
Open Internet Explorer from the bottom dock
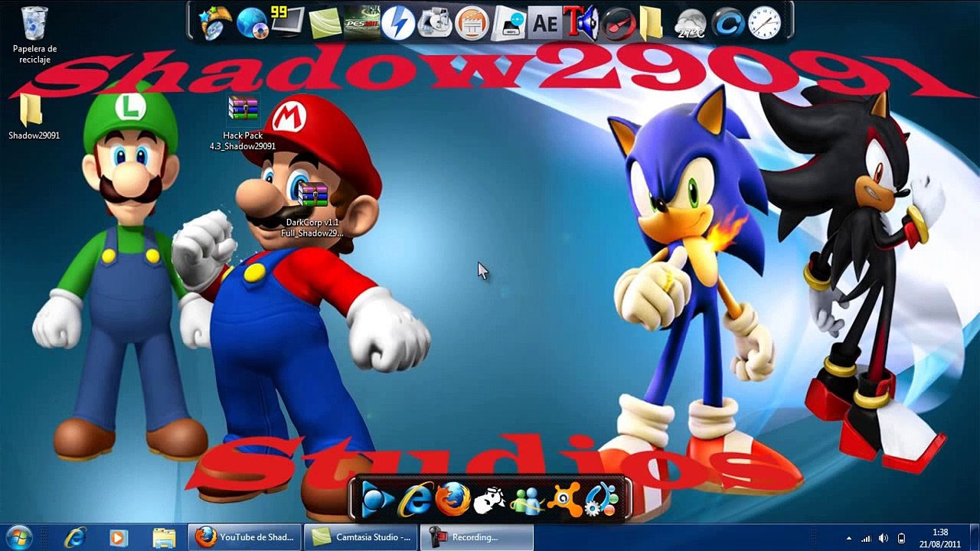point(415,500)
